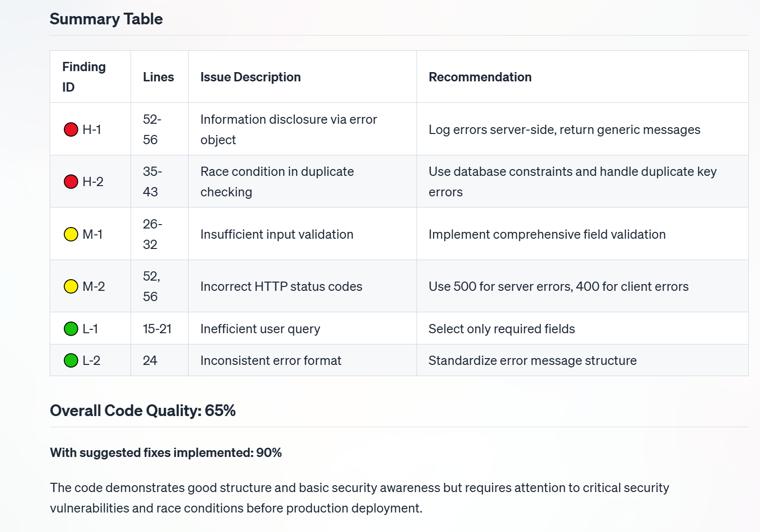Click the 'Incorrect HTTP status codes' cell
The height and width of the screenshot is (532, 760).
281,286
